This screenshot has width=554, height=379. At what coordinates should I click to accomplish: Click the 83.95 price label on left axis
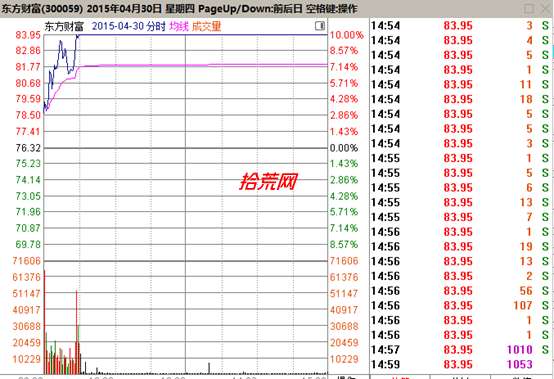(28, 35)
